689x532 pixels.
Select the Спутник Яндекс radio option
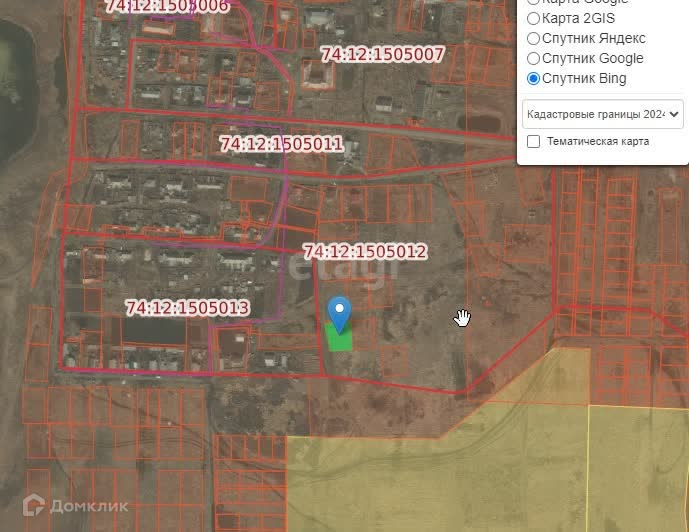pyautogui.click(x=533, y=38)
